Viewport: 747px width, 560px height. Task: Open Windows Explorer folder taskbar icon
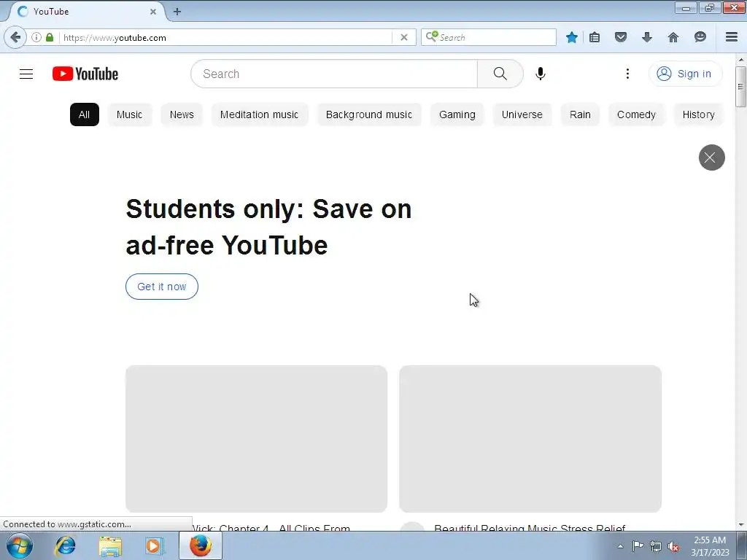[x=110, y=545]
